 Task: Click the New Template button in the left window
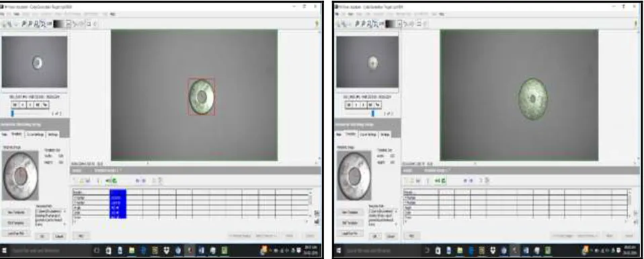16,213
